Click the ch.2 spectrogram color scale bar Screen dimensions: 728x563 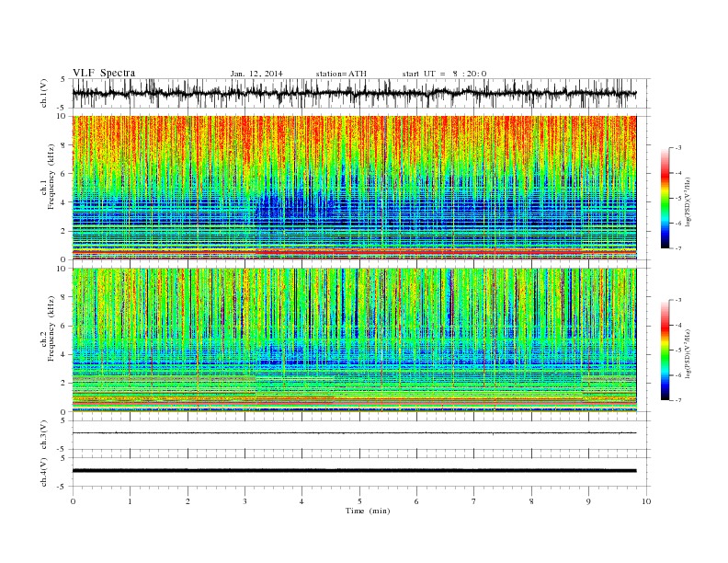(x=665, y=350)
